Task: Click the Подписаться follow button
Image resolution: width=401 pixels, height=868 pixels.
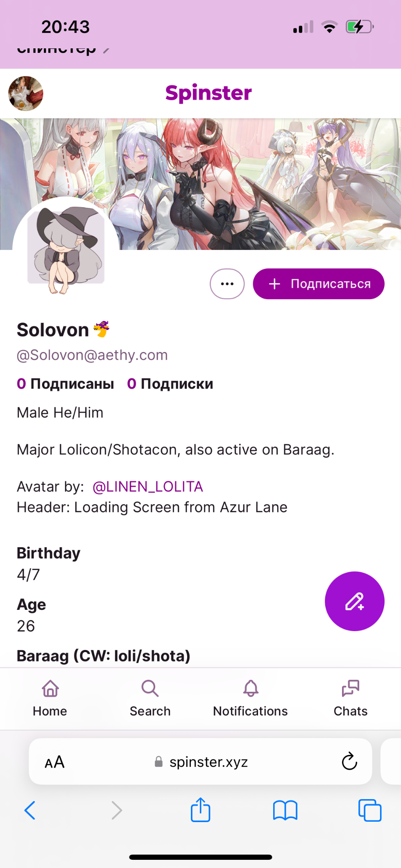Action: point(319,284)
